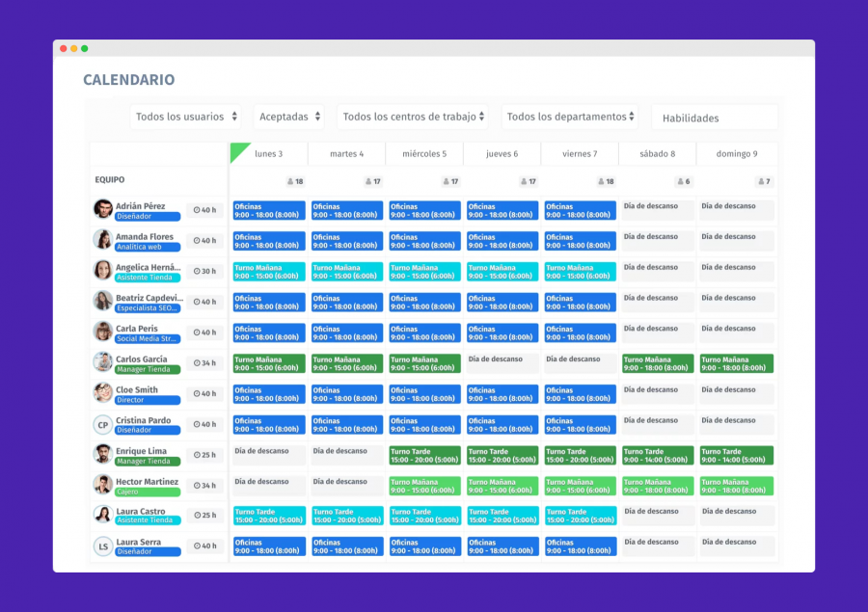Click Angelica Hernández's avatar photo
The height and width of the screenshot is (612, 868).
pyautogui.click(x=103, y=271)
